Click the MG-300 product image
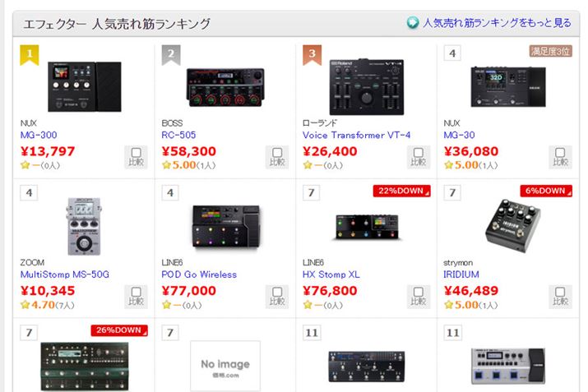This screenshot has height=392, width=588. tap(85, 86)
